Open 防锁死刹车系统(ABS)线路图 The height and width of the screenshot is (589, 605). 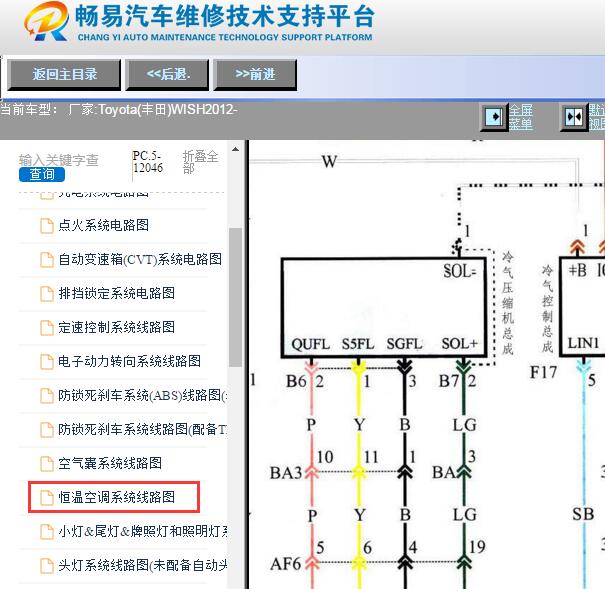coord(142,395)
